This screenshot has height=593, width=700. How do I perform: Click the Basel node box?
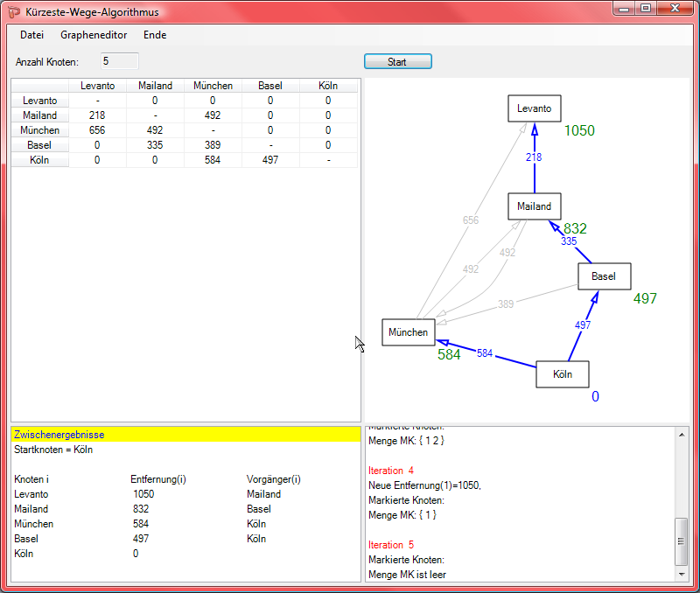604,276
